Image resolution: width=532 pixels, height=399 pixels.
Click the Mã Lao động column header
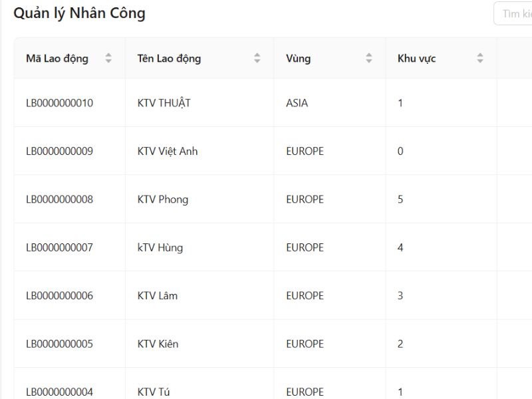57,59
